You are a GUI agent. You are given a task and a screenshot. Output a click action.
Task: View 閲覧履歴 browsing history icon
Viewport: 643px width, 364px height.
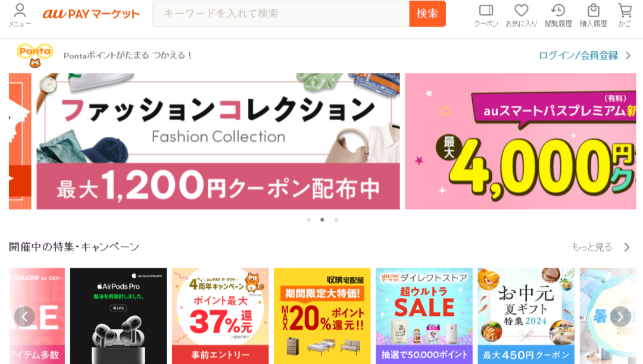[558, 15]
